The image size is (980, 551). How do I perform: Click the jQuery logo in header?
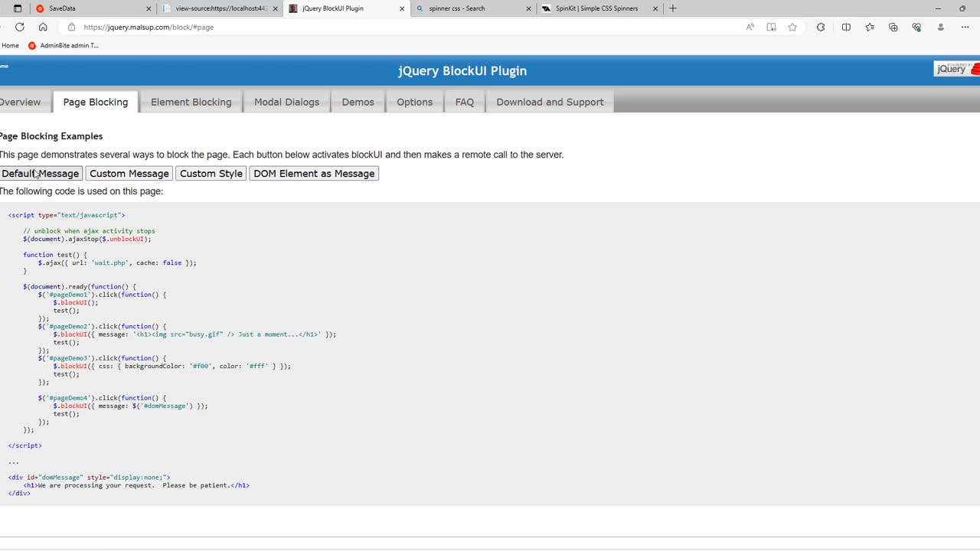[x=957, y=69]
